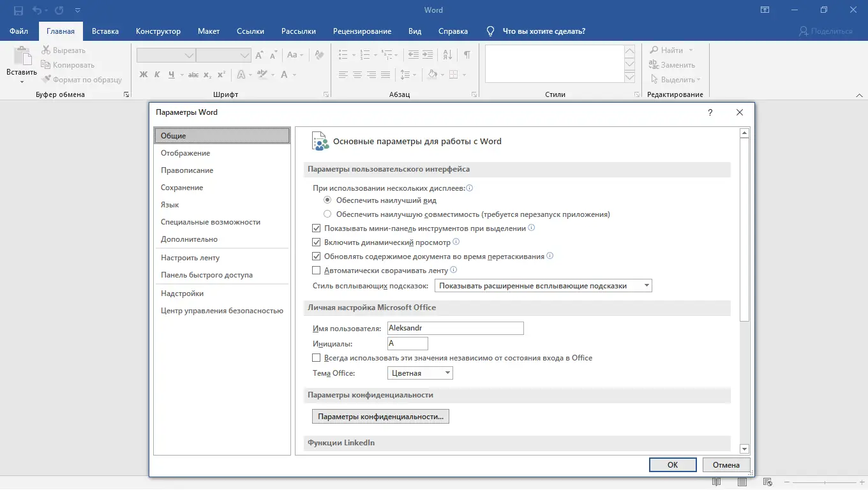Click the OK button
The height and width of the screenshot is (490, 868).
coord(673,465)
